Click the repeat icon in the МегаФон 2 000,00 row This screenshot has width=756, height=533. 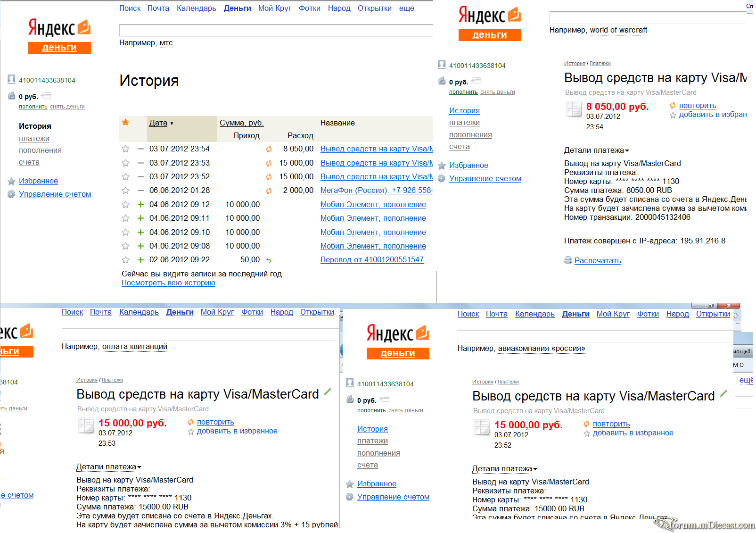pyautogui.click(x=269, y=191)
